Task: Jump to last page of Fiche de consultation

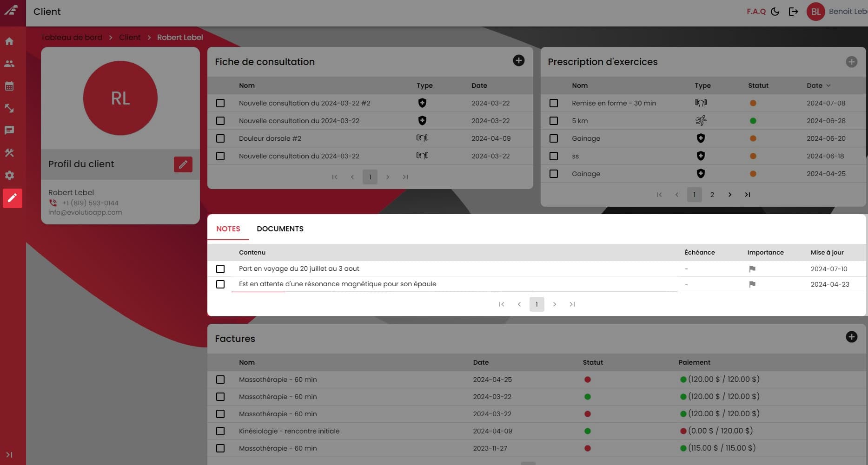Action: (x=405, y=177)
